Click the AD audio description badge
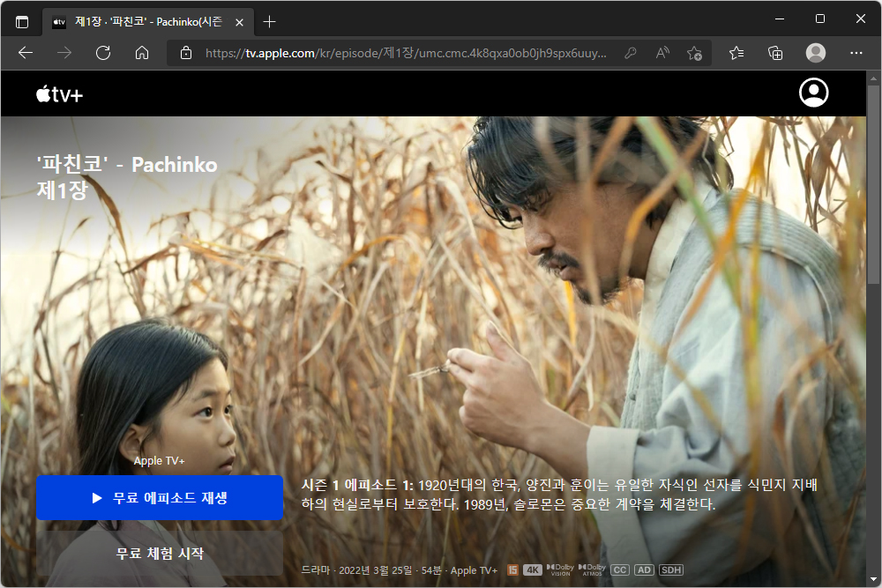The height and width of the screenshot is (588, 882). [644, 570]
